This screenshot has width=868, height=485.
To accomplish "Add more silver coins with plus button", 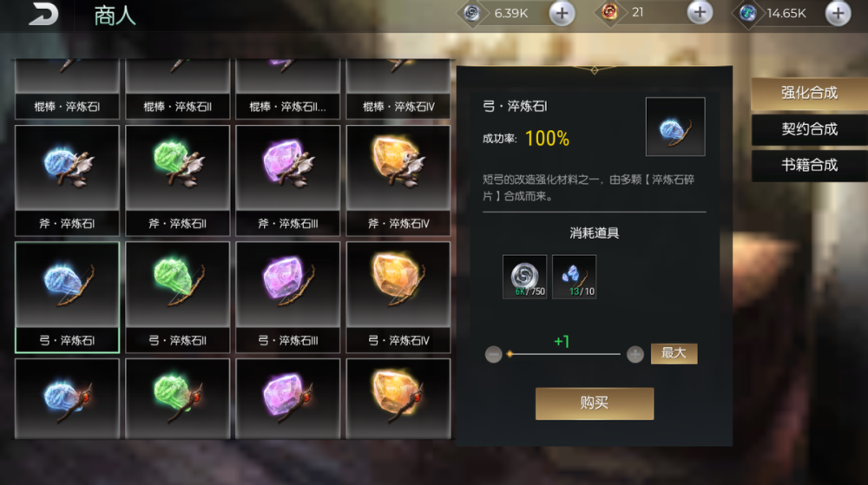I will [562, 13].
